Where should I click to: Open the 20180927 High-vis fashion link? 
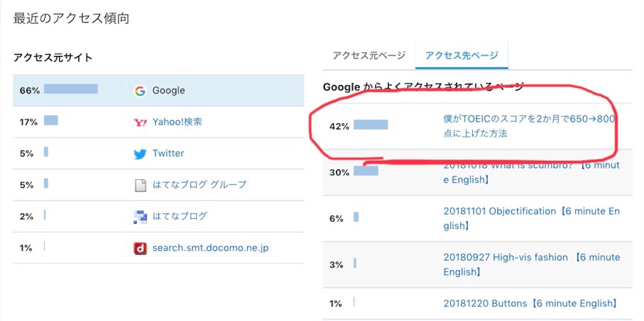tap(531, 264)
